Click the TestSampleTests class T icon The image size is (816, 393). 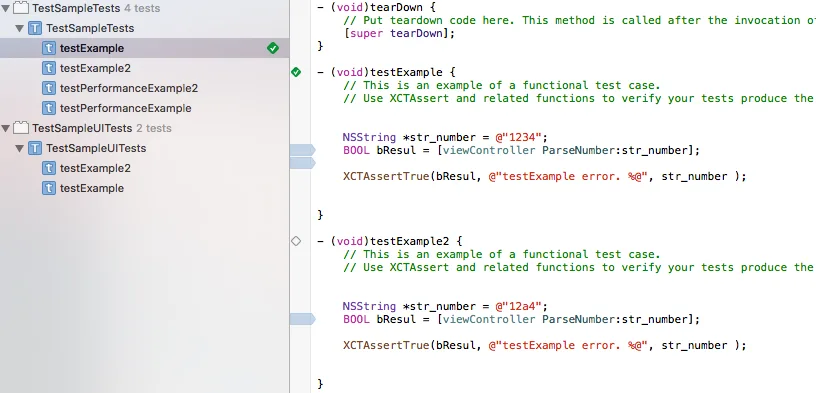coord(35,28)
